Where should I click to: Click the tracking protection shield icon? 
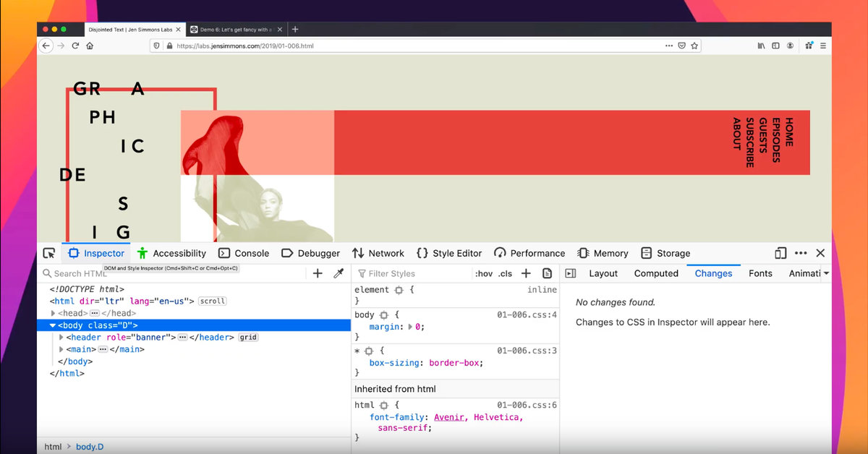tap(156, 45)
